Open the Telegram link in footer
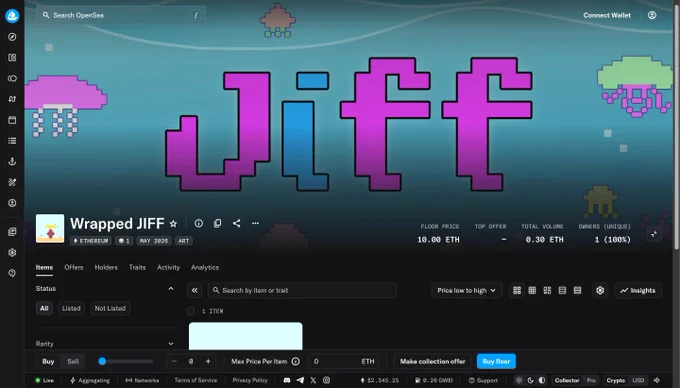The width and height of the screenshot is (680, 388). pyautogui.click(x=300, y=380)
